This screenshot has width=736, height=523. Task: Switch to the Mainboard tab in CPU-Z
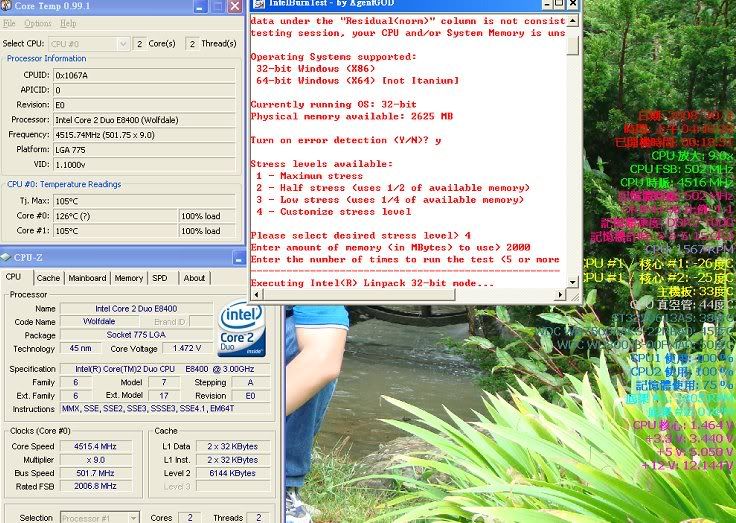click(87, 278)
